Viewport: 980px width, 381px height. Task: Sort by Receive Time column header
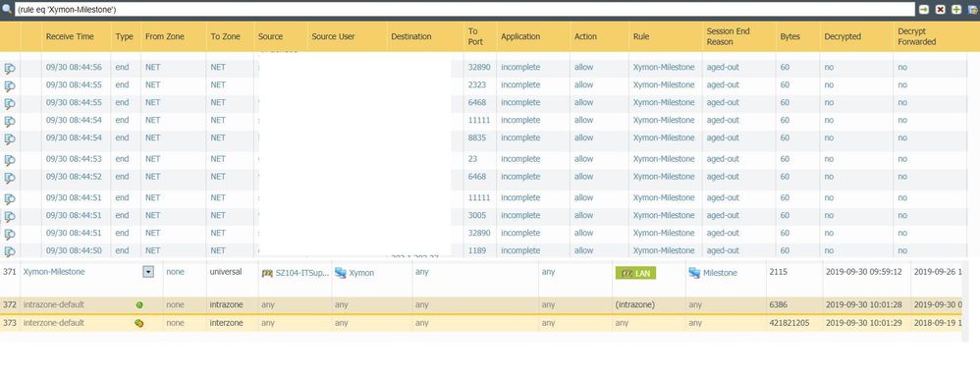(70, 36)
